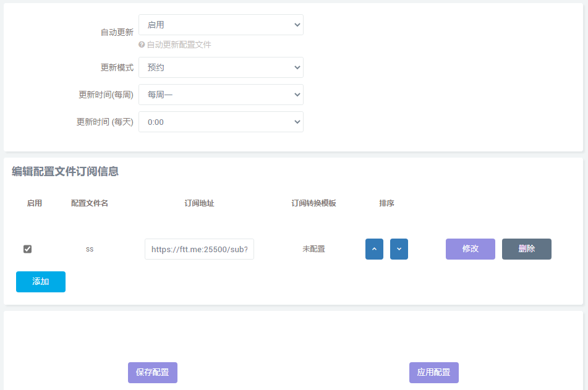Click the 排序 column header
588x390 pixels.
pos(386,203)
